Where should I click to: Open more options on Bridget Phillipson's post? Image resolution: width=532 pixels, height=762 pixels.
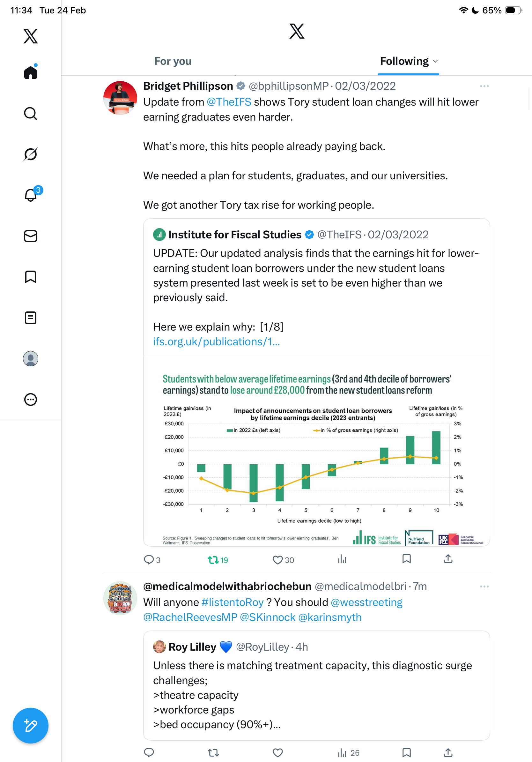coord(484,86)
